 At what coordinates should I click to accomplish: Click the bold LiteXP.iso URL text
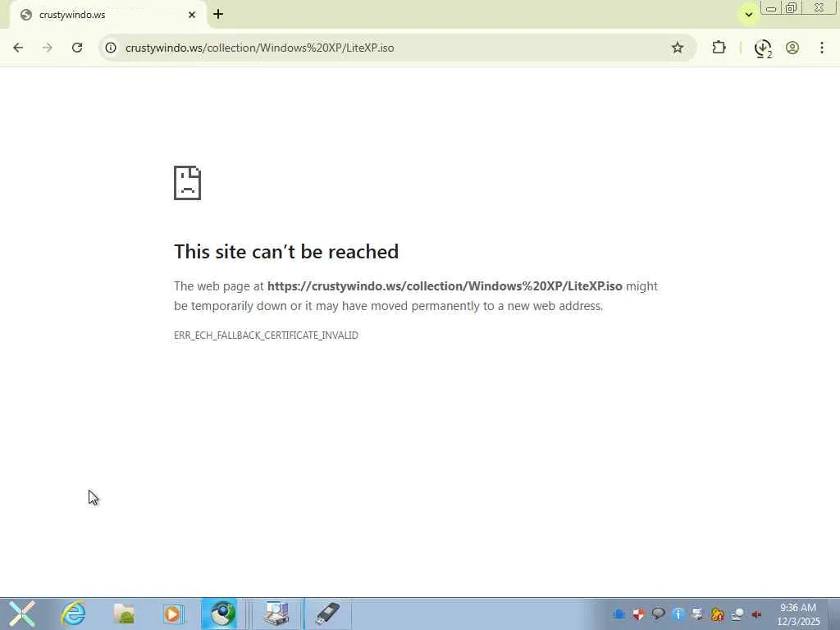(x=445, y=286)
